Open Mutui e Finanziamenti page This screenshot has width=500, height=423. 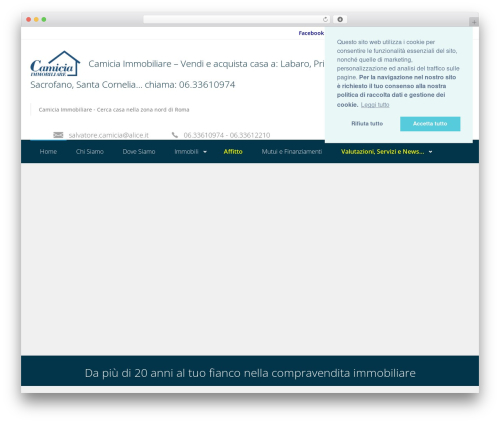[292, 152]
